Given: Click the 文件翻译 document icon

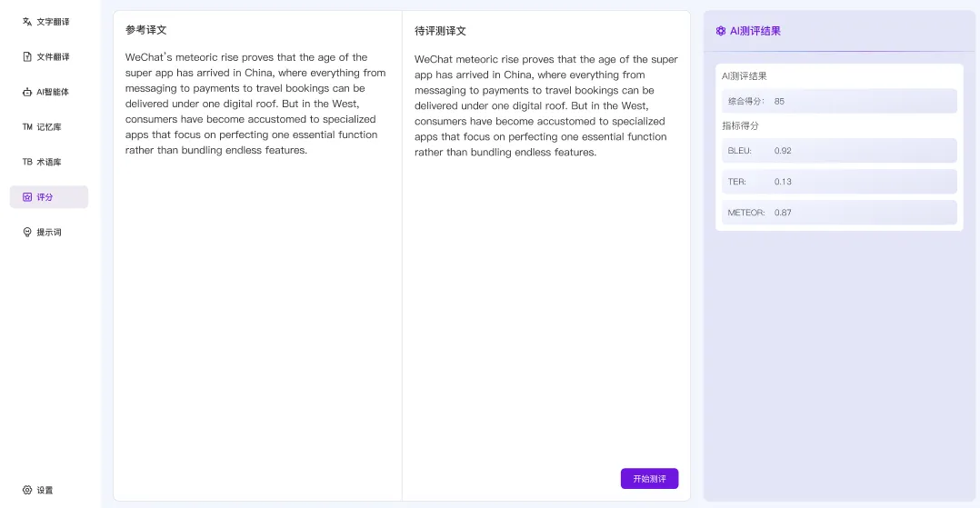Looking at the screenshot, I should point(27,56).
